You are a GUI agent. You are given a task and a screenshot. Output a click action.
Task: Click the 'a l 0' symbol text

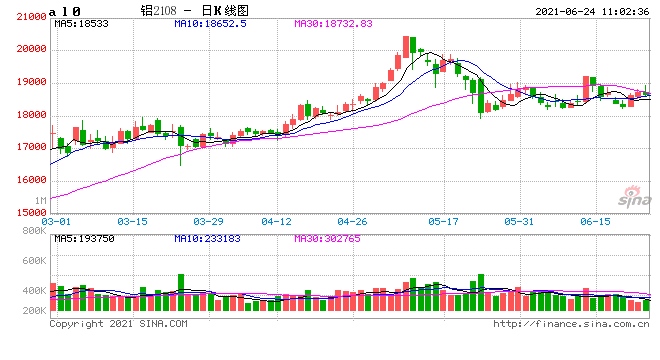coord(64,12)
